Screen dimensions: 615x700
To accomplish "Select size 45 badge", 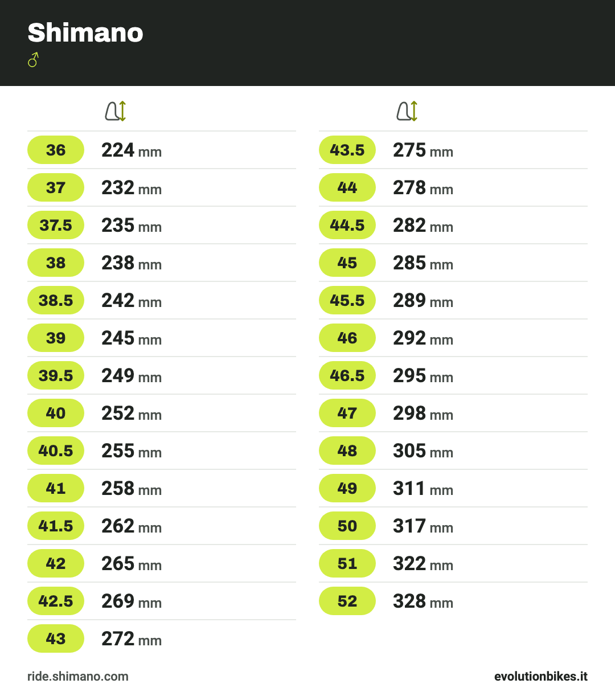I will [x=347, y=263].
